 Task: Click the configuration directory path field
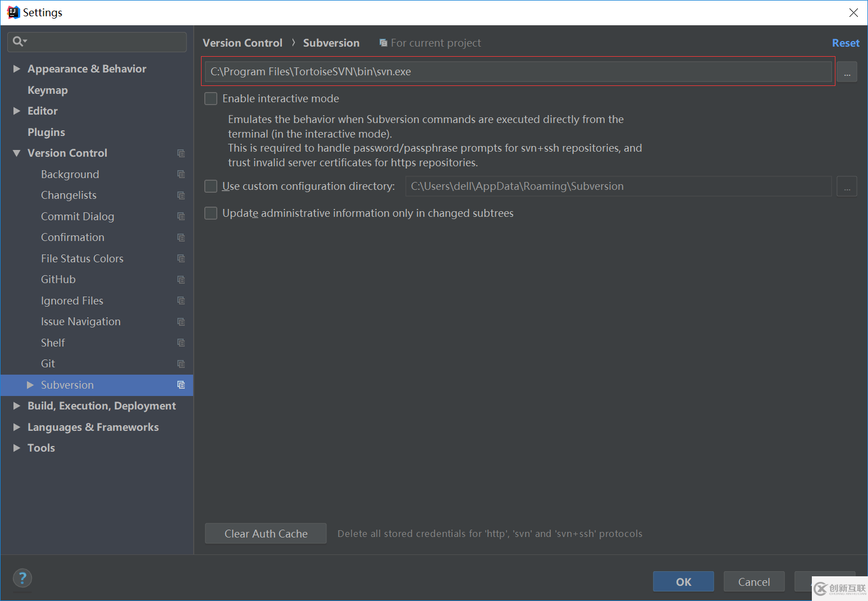(618, 186)
